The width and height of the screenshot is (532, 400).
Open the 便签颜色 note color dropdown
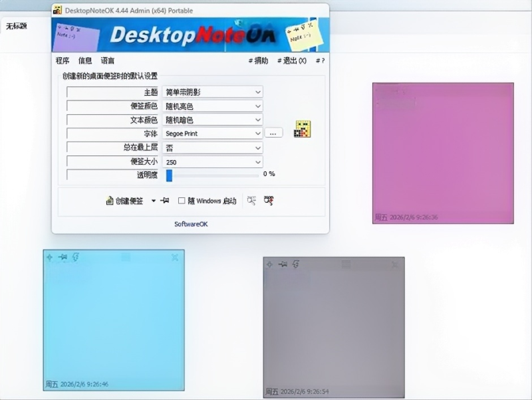point(212,106)
